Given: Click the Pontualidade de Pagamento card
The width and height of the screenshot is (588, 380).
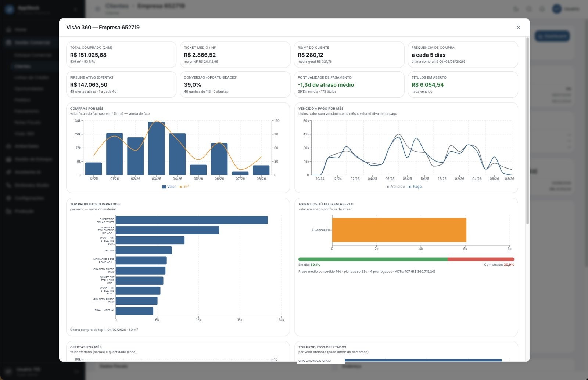Looking at the screenshot, I should pos(349,84).
